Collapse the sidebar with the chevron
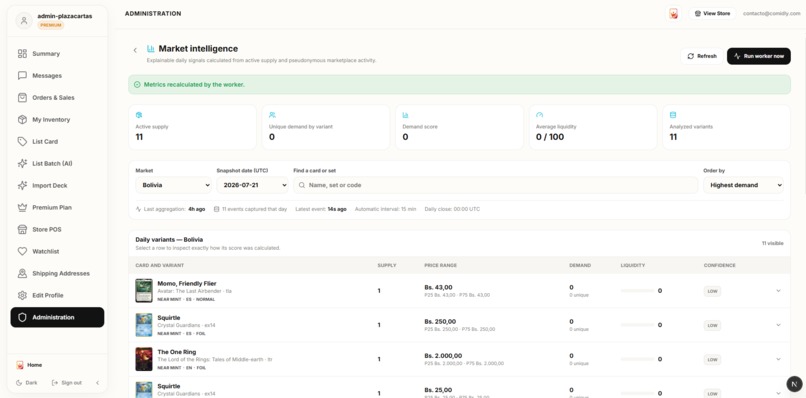This screenshot has height=398, width=806. coord(98,383)
